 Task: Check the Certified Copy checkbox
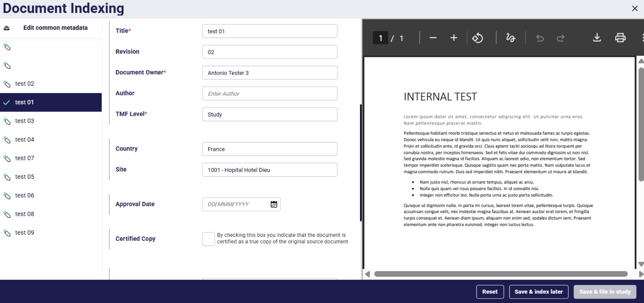[x=208, y=239]
